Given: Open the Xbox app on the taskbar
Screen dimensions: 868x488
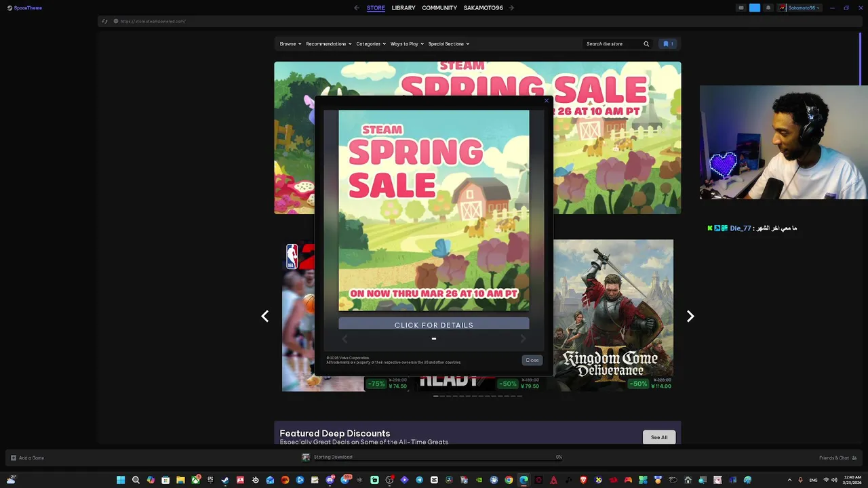Looking at the screenshot, I should point(195,480).
